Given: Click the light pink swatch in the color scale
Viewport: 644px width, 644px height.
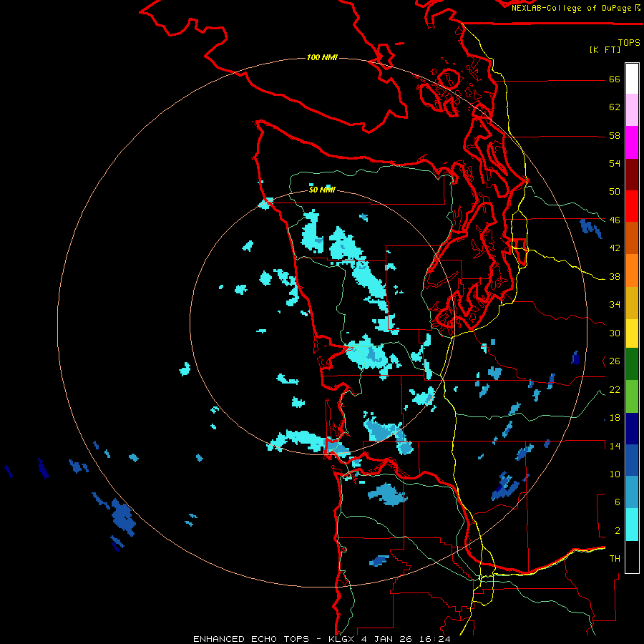Looking at the screenshot, I should click(x=632, y=110).
